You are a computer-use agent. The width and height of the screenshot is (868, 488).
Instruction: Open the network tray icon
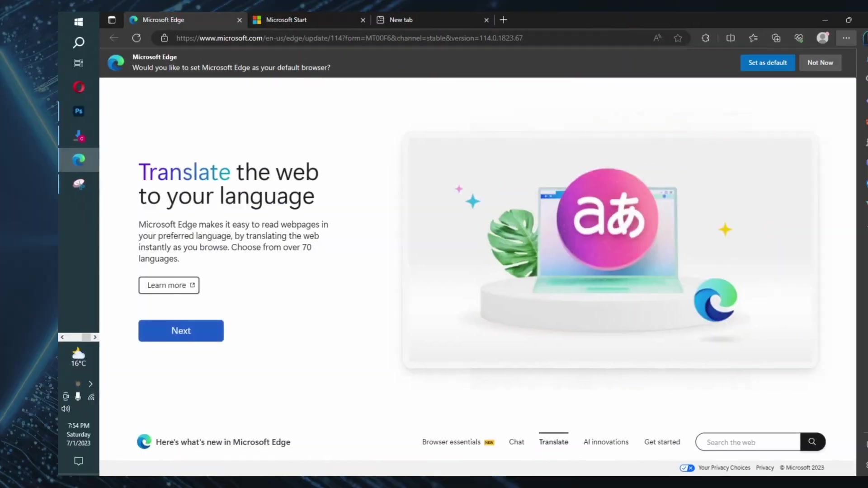91,397
